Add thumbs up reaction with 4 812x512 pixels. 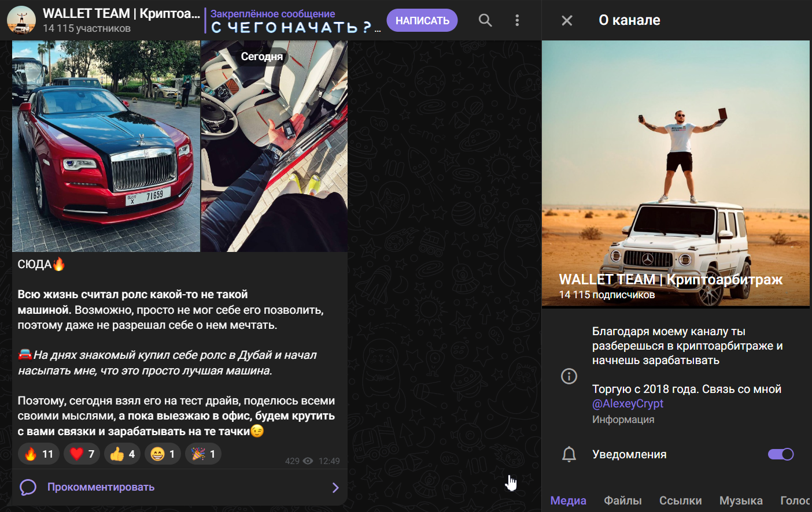coord(123,454)
